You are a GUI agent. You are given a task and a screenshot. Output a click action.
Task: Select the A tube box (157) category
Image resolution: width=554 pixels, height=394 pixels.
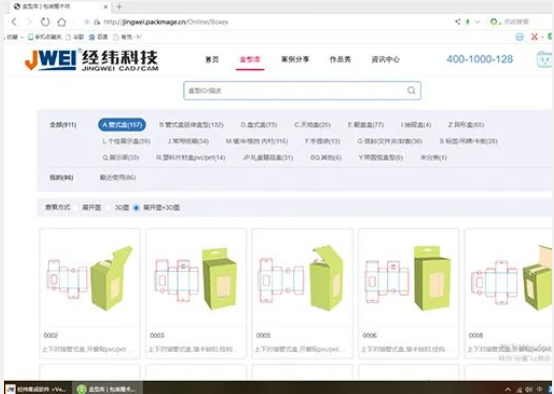pos(122,125)
